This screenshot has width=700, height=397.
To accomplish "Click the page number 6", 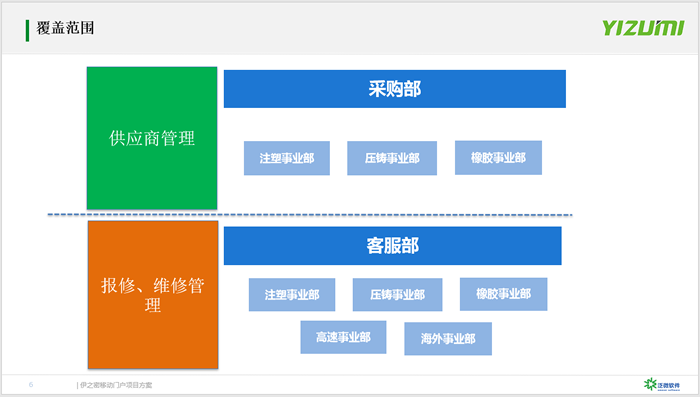I will coord(31,384).
